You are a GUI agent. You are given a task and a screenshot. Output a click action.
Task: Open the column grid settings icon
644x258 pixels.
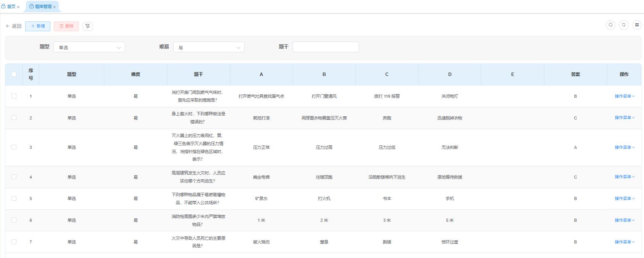[x=637, y=25]
